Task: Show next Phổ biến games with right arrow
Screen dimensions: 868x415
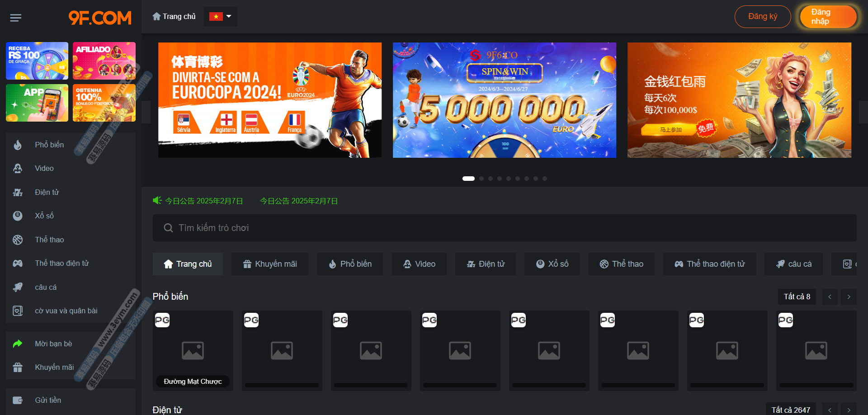Action: (x=849, y=297)
